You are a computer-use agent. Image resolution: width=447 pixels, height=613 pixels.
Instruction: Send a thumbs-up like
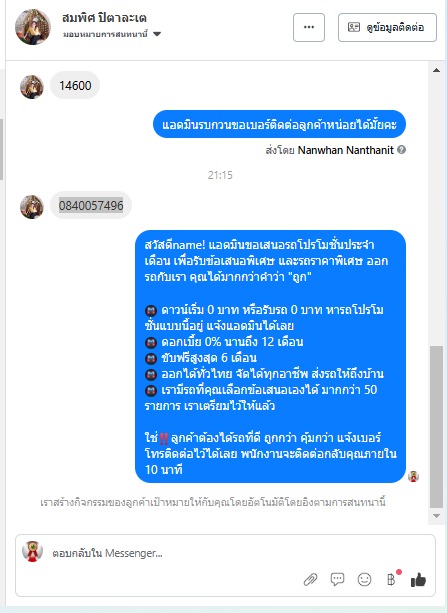coord(418,579)
